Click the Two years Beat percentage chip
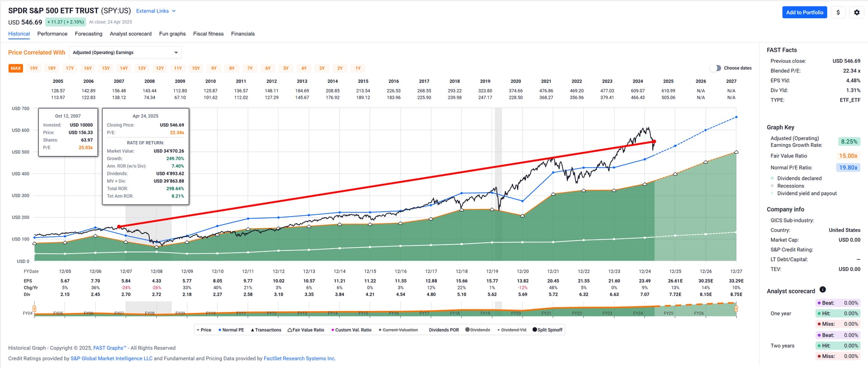Viewport: 868px width, 368px height. pos(838,335)
